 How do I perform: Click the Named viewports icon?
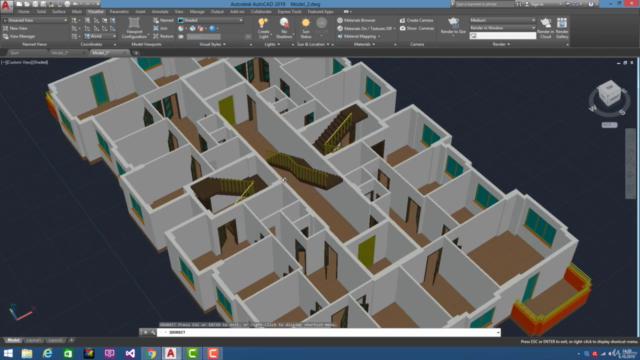(163, 20)
